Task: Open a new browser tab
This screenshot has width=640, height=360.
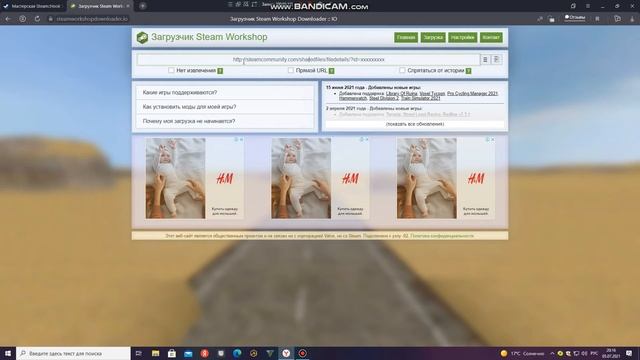Action: pyautogui.click(x=143, y=6)
